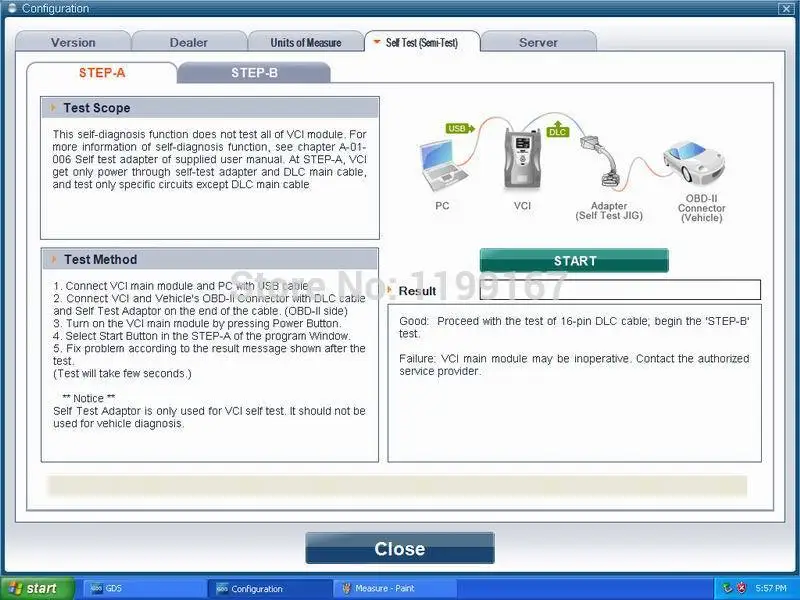Click the 'Test Method' section heading
The image size is (800, 600).
(x=101, y=259)
